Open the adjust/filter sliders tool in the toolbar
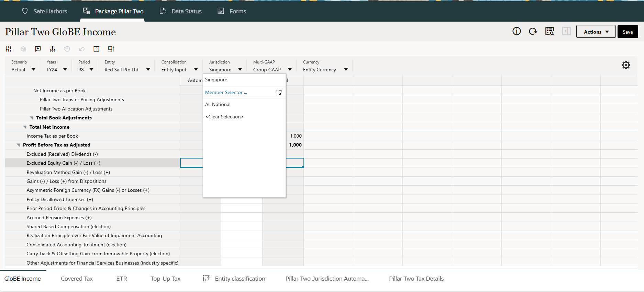This screenshot has height=292, width=644. 9,49
